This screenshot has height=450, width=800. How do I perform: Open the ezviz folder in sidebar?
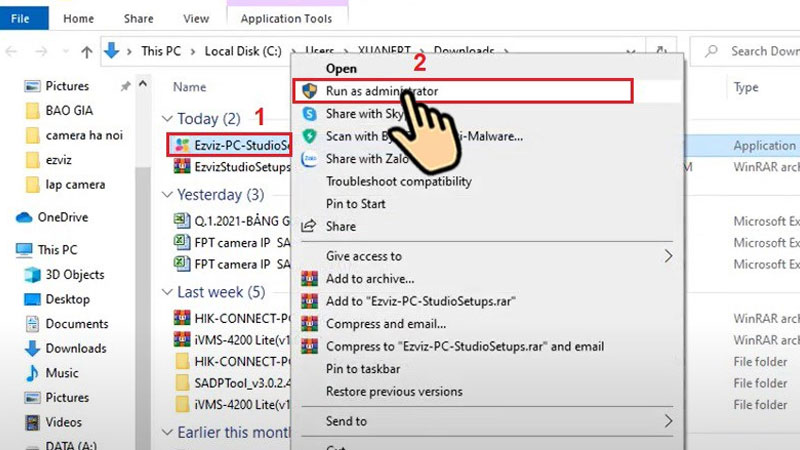pyautogui.click(x=58, y=160)
